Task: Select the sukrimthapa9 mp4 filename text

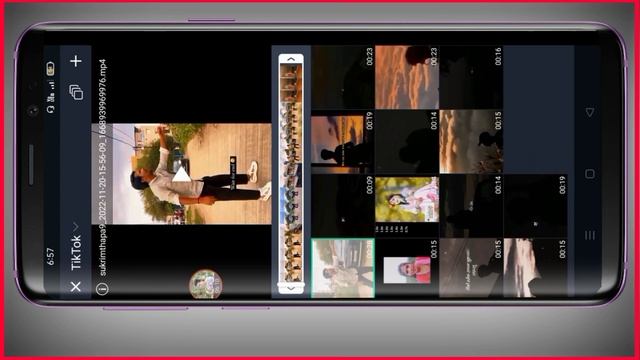Action: (103, 167)
